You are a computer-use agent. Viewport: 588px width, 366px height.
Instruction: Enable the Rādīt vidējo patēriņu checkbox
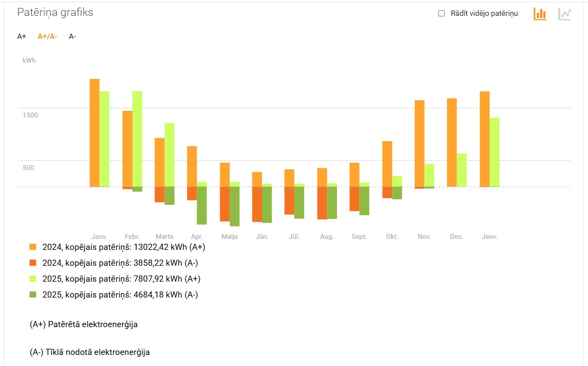tap(441, 14)
